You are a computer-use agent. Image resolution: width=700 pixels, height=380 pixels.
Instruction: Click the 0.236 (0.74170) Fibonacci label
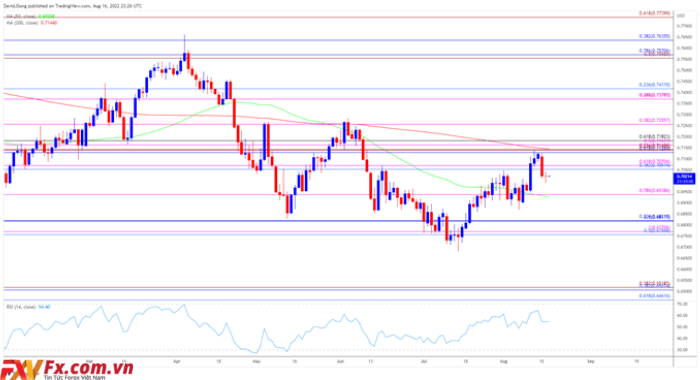click(654, 84)
